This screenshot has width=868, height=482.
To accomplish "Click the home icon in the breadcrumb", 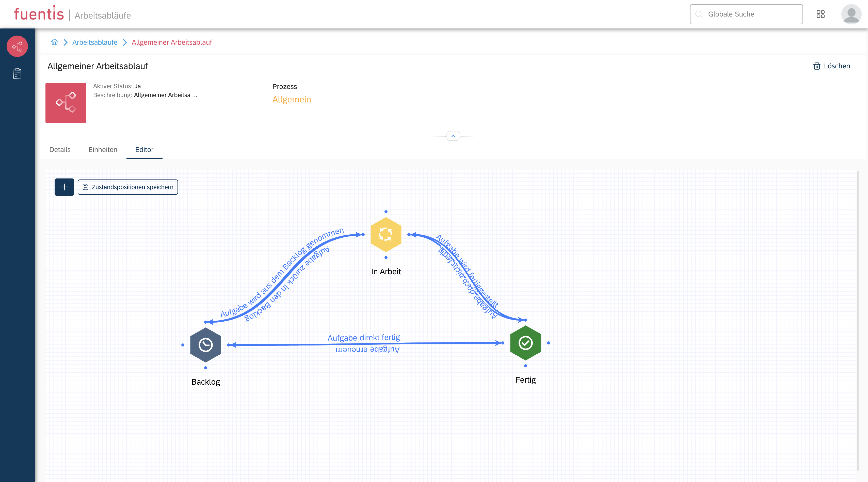I will tap(54, 42).
